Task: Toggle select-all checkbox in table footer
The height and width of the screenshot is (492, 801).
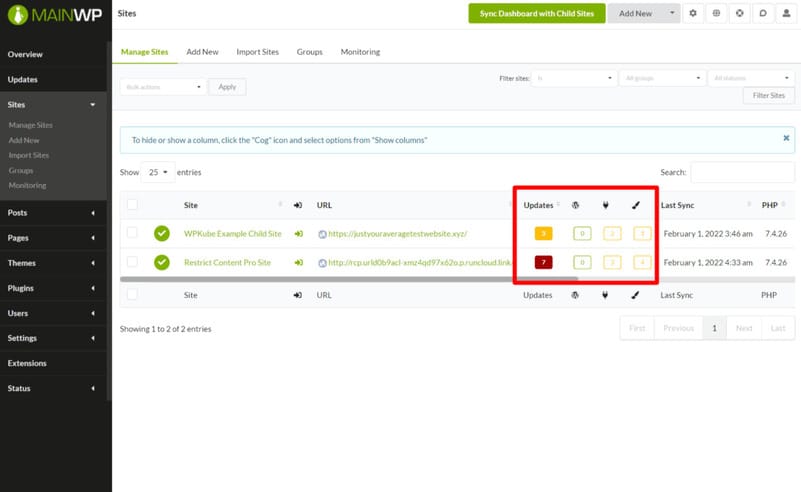Action: (x=132, y=294)
